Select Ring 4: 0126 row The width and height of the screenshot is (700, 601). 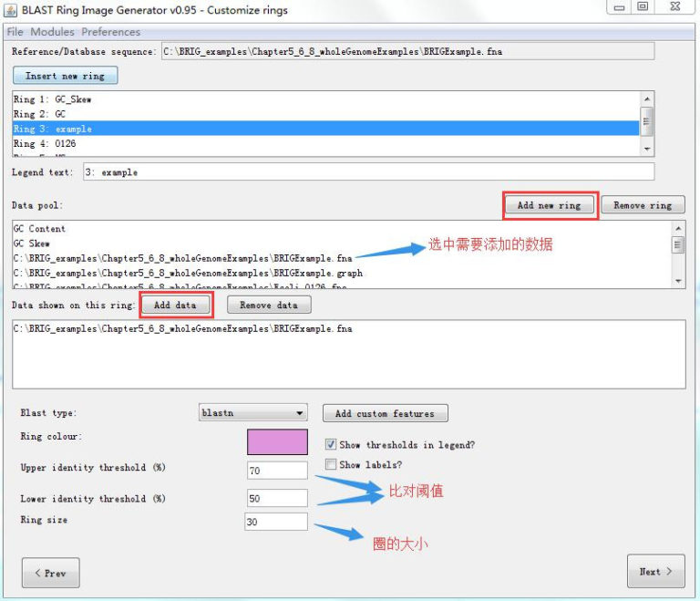coord(326,143)
